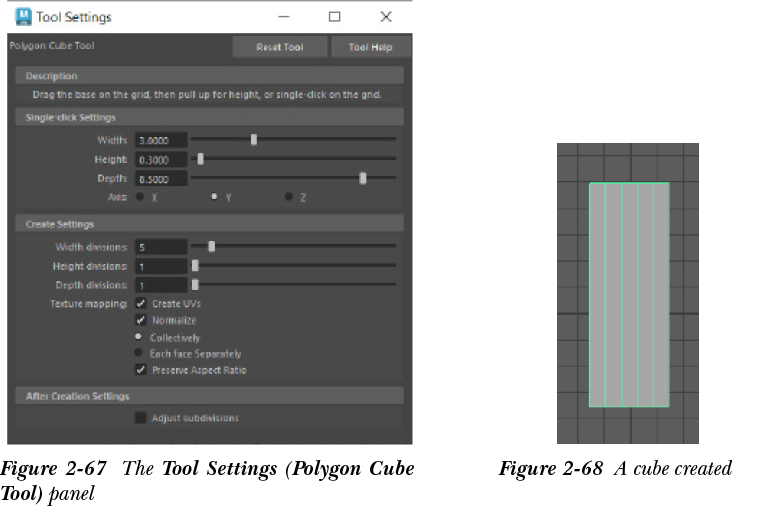Select Each face Separately option
The width and height of the screenshot is (757, 514).
139,353
